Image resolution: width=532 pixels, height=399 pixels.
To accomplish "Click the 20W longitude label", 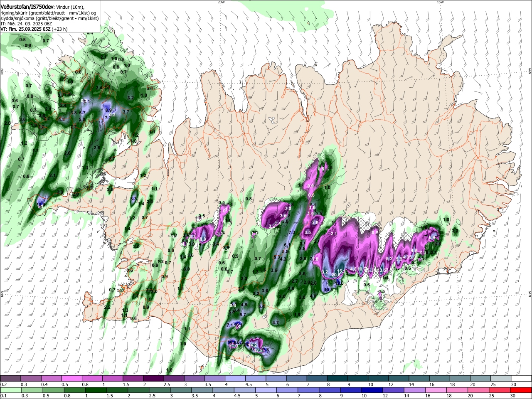I will [x=221, y=2].
